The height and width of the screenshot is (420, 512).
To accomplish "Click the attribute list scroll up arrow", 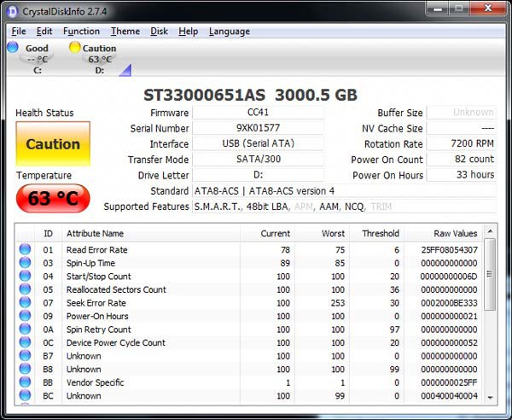I will 490,231.
